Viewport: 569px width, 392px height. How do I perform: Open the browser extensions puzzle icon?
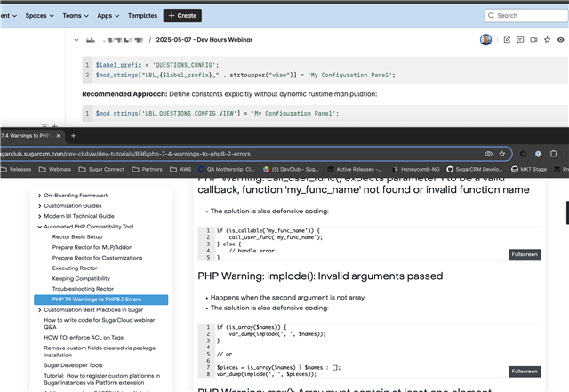coord(553,154)
